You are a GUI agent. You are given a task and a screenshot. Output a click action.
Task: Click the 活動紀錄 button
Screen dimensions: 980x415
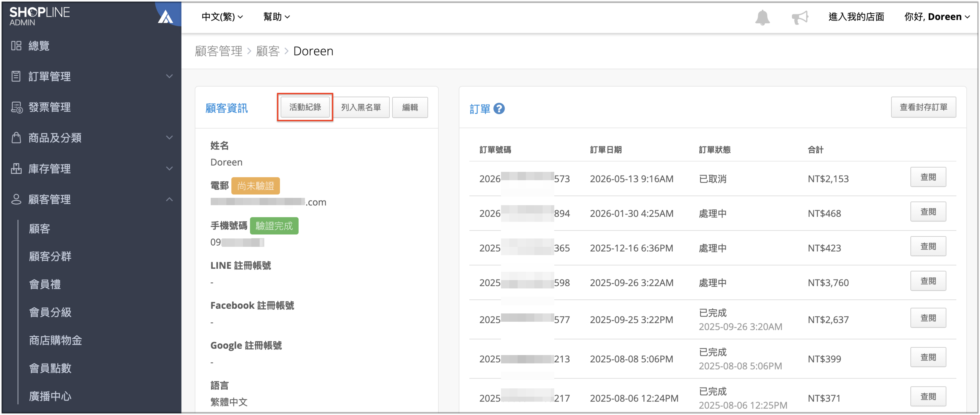tap(305, 107)
